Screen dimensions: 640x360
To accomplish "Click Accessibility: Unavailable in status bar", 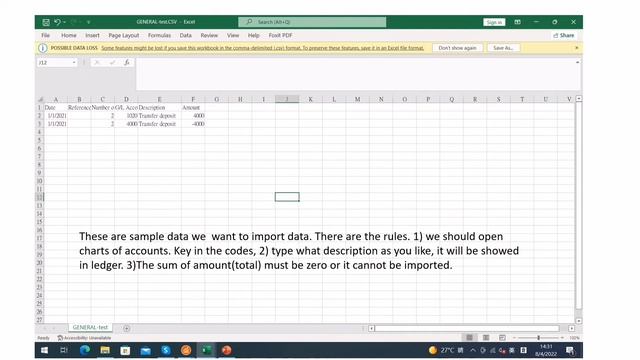I will tap(84, 338).
